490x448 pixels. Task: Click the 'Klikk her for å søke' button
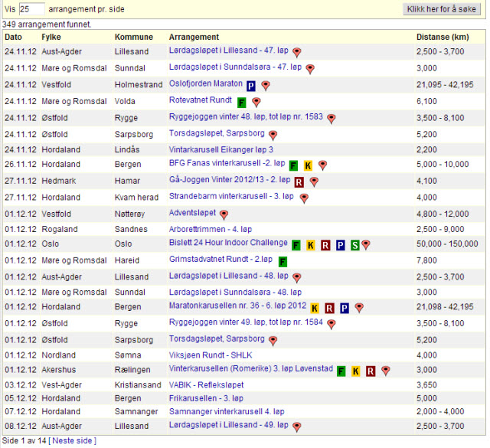point(441,9)
